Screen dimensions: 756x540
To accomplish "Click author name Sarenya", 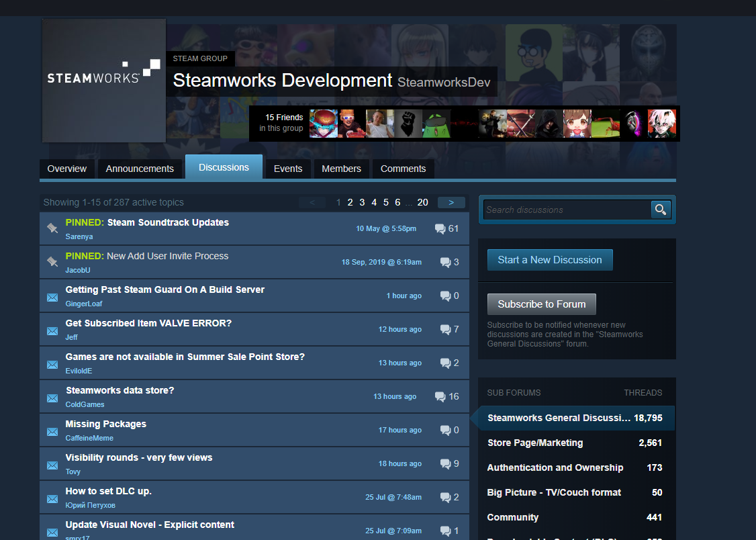I will pos(79,236).
